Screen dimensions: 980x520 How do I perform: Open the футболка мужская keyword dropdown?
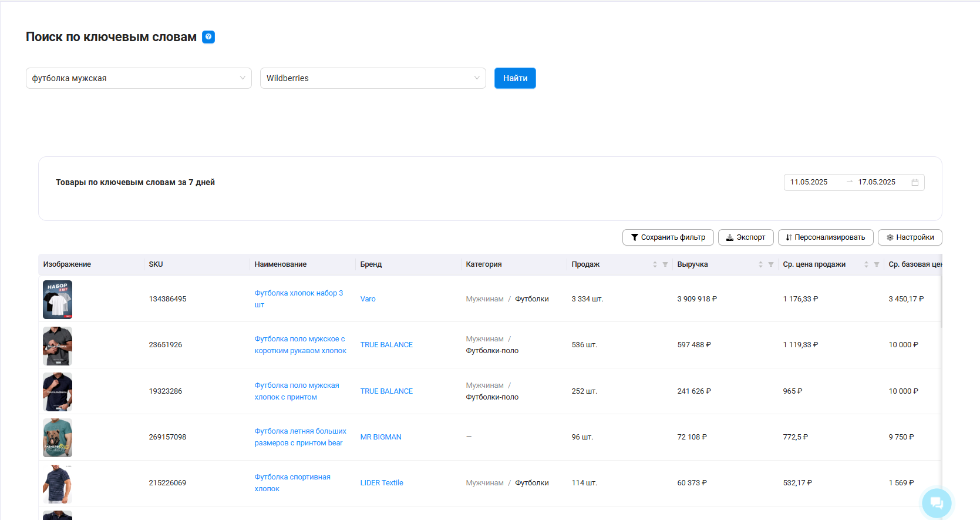pyautogui.click(x=139, y=78)
